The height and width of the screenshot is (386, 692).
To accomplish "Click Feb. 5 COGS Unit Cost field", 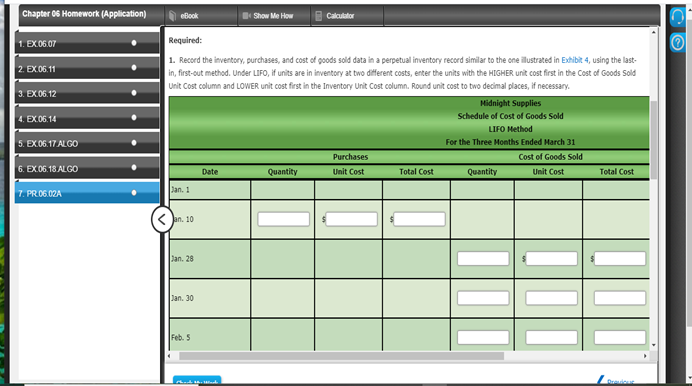I will coord(552,337).
